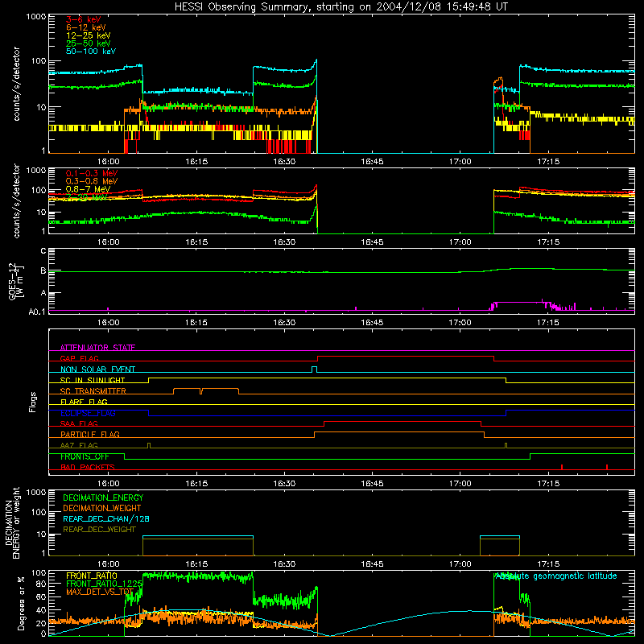Click the GAP_FLAG label
This screenshot has height=644, width=644.
coord(79,358)
